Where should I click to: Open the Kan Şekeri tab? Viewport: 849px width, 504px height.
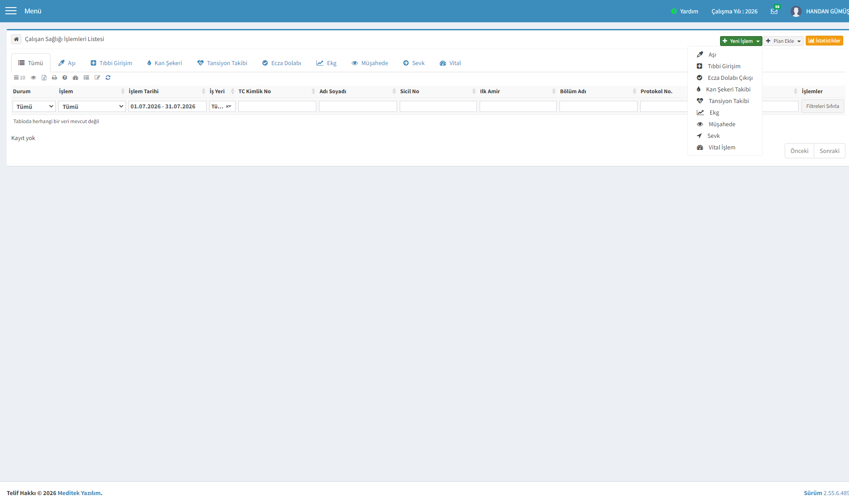pyautogui.click(x=165, y=63)
